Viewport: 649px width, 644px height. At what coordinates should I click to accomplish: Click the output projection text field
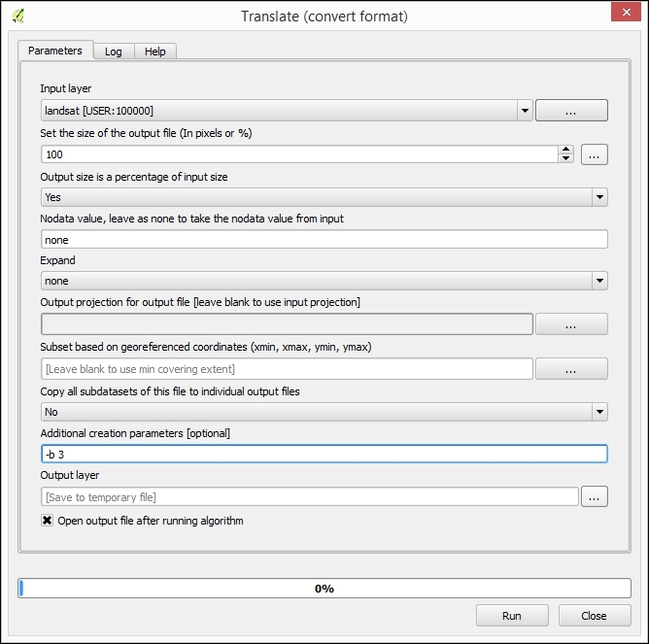[287, 324]
